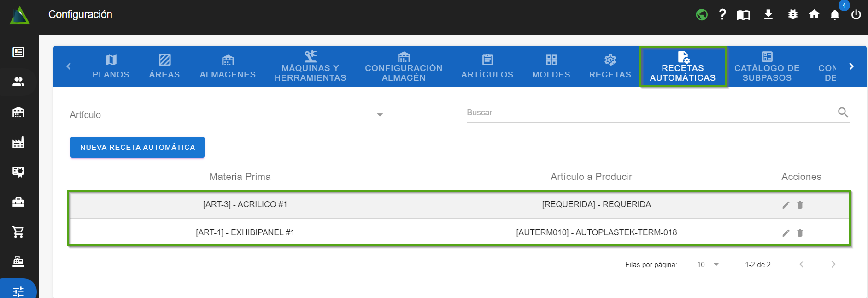Click Nueva Receta Automática button
This screenshot has width=868, height=298.
[x=137, y=148]
